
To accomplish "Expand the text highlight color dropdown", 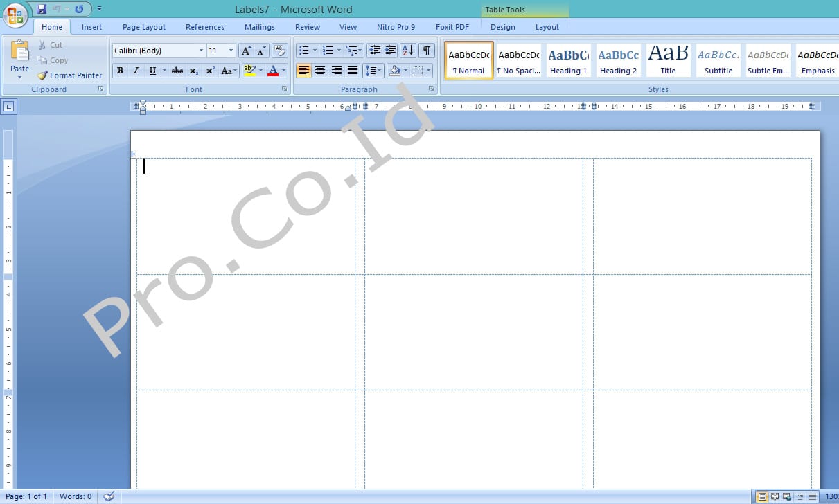I will point(260,71).
